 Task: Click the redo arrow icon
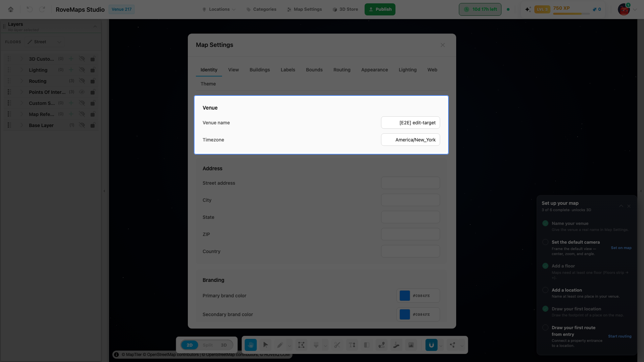click(42, 9)
